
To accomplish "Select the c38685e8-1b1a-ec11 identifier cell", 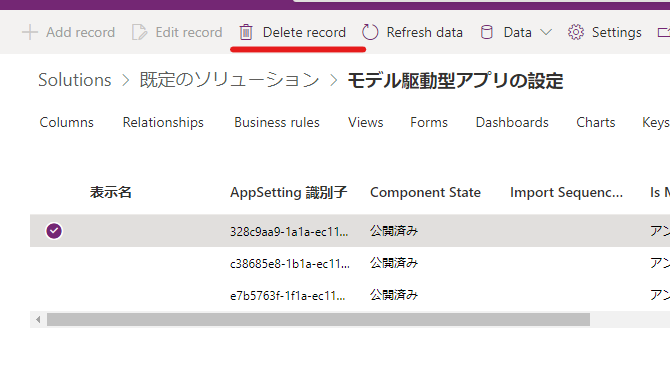I will (290, 263).
